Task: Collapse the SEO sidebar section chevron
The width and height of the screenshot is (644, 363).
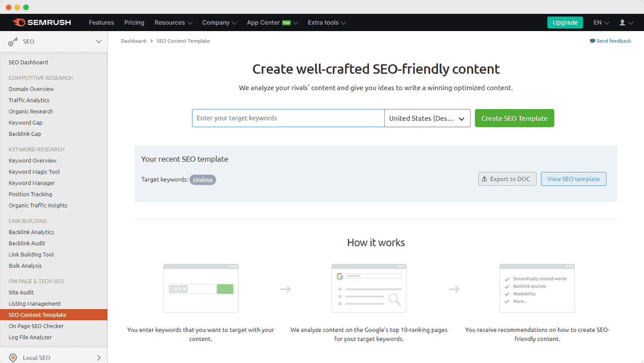Action: click(x=99, y=41)
